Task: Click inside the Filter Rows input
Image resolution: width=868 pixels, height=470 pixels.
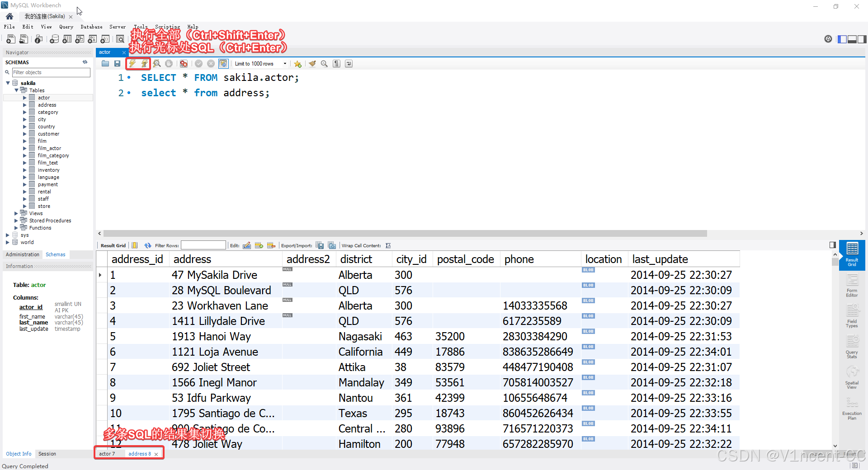Action: 203,245
